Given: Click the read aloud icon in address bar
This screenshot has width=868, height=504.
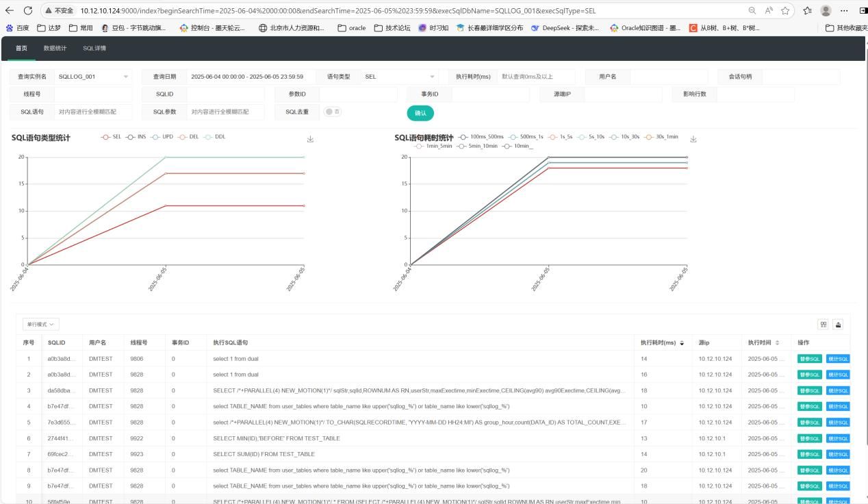Looking at the screenshot, I should (769, 10).
